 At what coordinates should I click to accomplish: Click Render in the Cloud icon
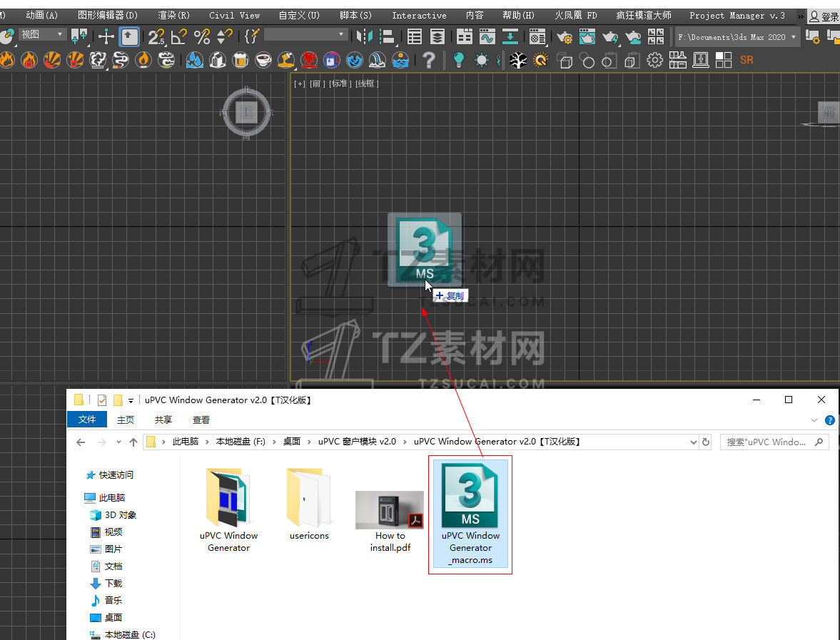tap(633, 37)
